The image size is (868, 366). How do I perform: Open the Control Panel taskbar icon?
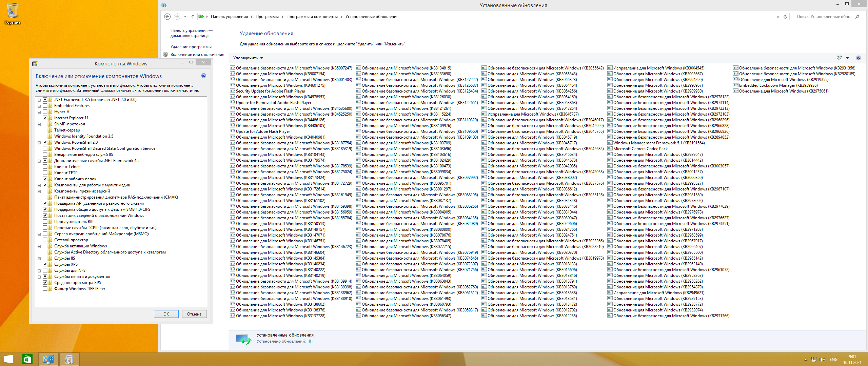click(x=48, y=359)
